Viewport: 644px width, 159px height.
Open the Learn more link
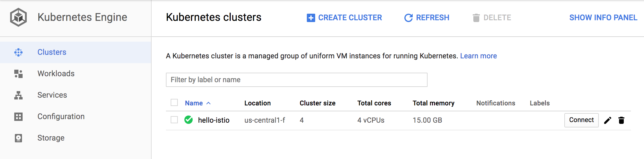tap(478, 56)
